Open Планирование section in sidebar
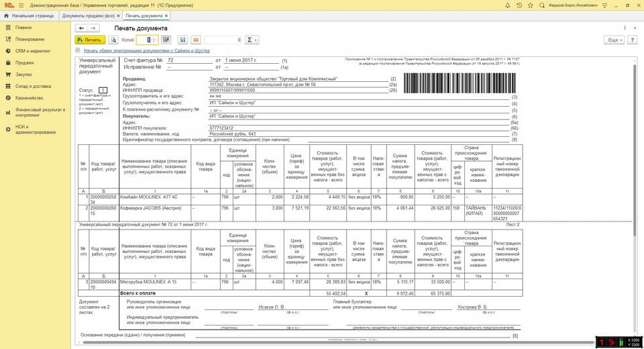This screenshot has height=349, width=644. point(30,40)
